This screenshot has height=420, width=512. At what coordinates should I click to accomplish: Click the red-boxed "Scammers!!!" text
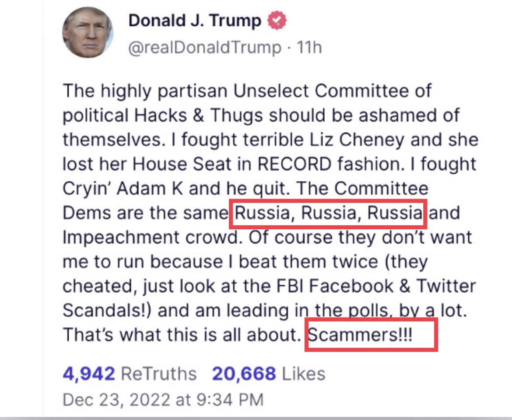(x=361, y=335)
